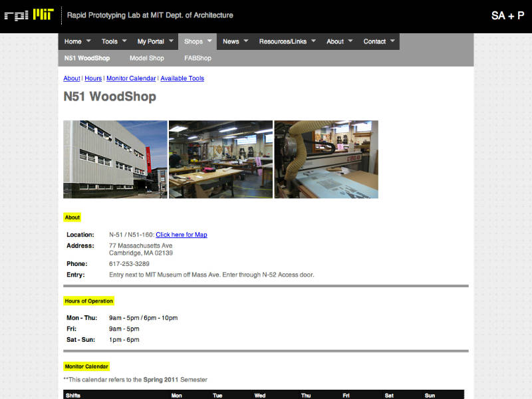Follow the About anchor link
532x399 pixels.
pyautogui.click(x=71, y=78)
